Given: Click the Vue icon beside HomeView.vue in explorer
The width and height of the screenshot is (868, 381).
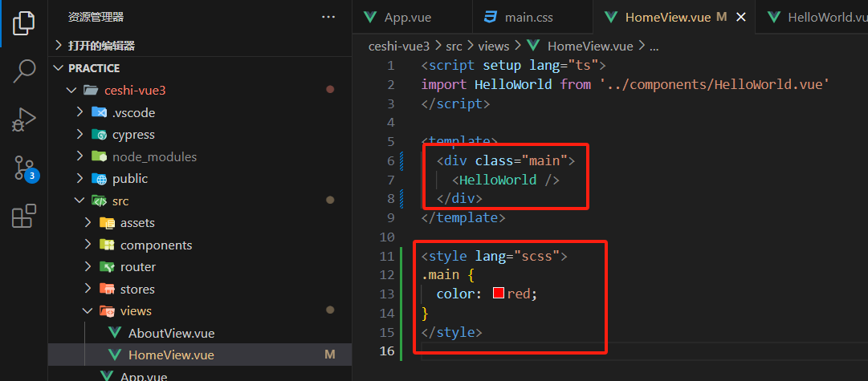Looking at the screenshot, I should (115, 355).
